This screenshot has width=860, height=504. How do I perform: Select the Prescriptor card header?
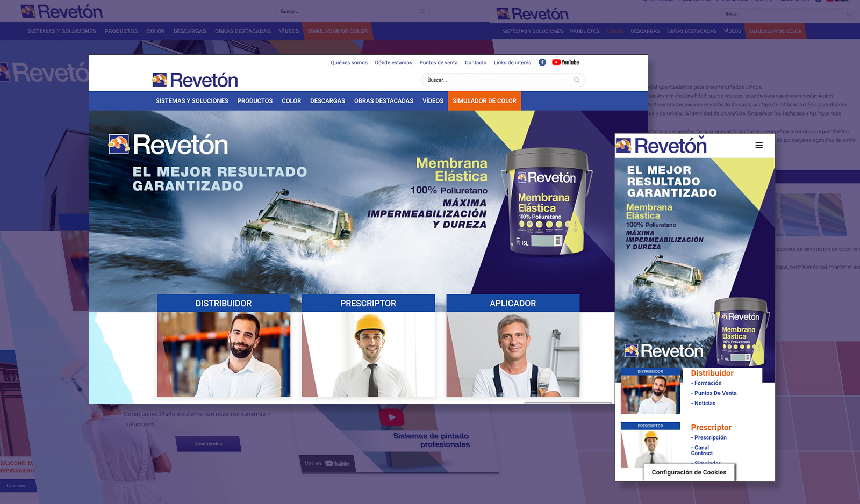(368, 303)
